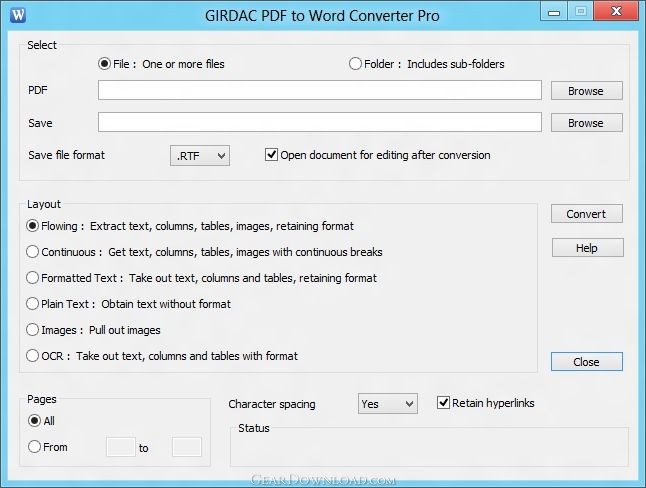Click the 'Save file format' label
The image size is (646, 488).
click(67, 155)
